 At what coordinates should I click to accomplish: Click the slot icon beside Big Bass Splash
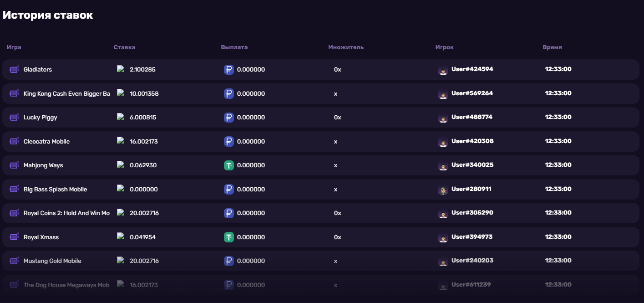[15, 189]
